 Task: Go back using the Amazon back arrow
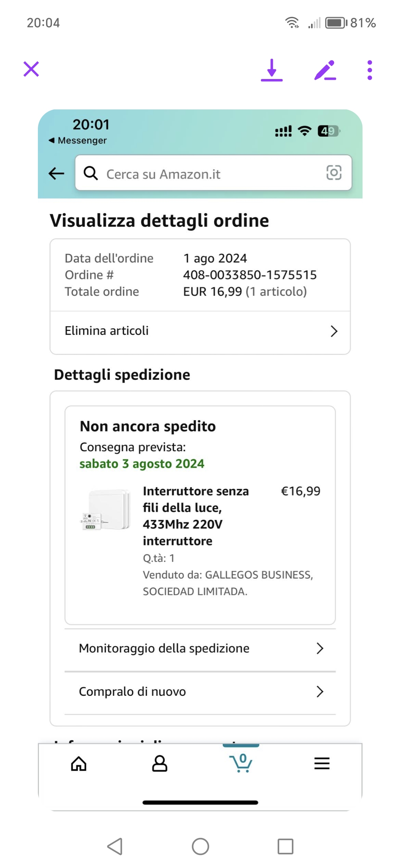[56, 173]
